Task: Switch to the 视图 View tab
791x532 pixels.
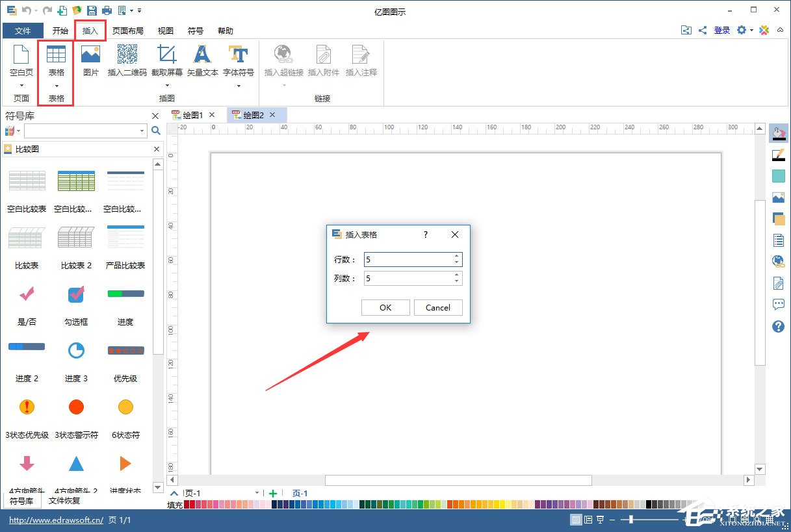Action: coord(166,31)
